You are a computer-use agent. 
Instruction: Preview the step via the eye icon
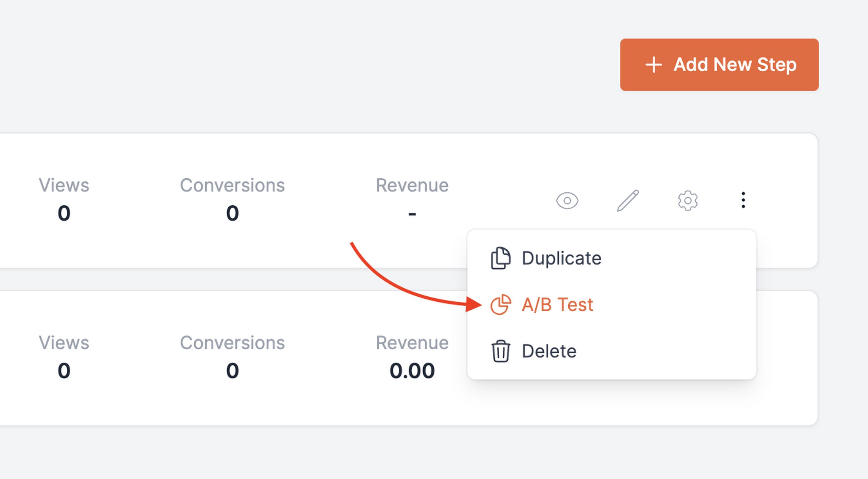coord(567,200)
